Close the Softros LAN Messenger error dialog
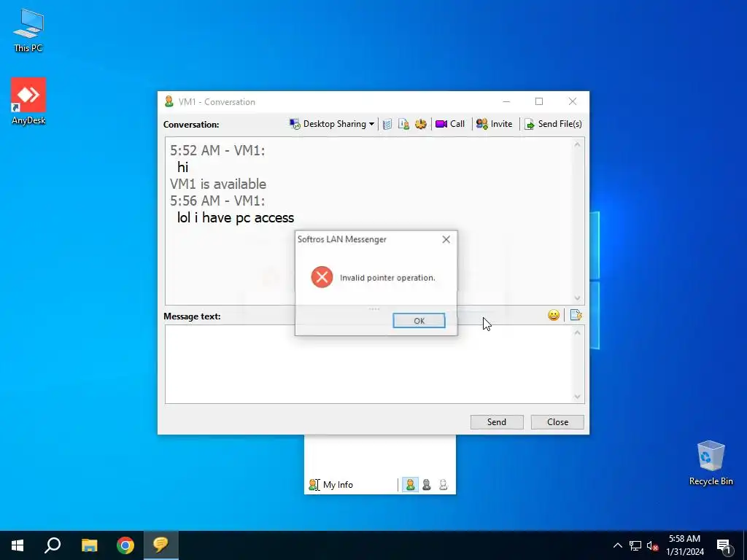Screen dimensions: 747x560 click(446, 239)
